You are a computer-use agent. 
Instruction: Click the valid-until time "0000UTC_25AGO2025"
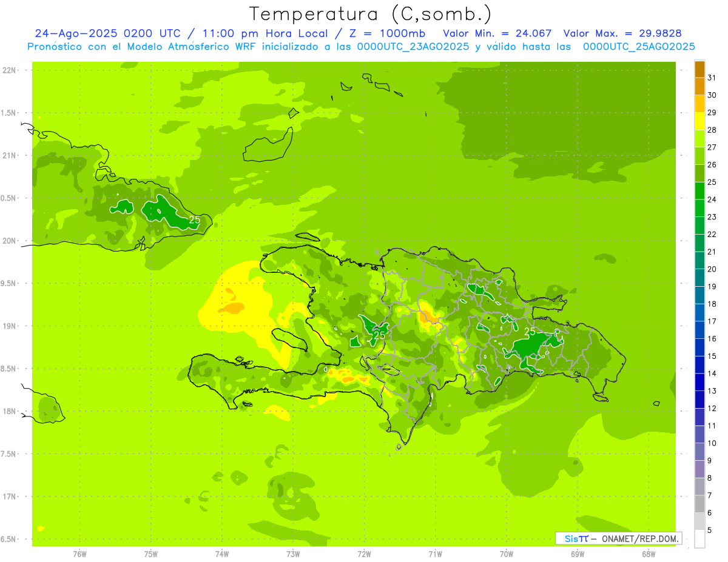coord(639,47)
